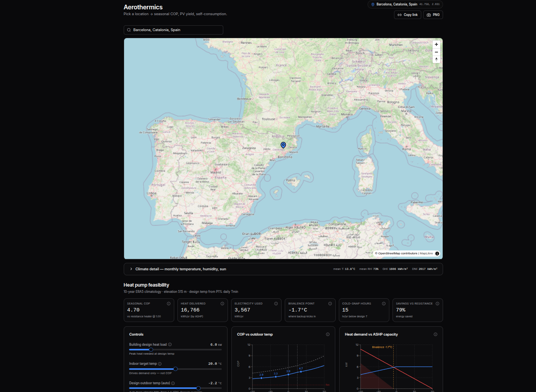
Task: Click the 3,567 electricity used value
Action: 242,310
